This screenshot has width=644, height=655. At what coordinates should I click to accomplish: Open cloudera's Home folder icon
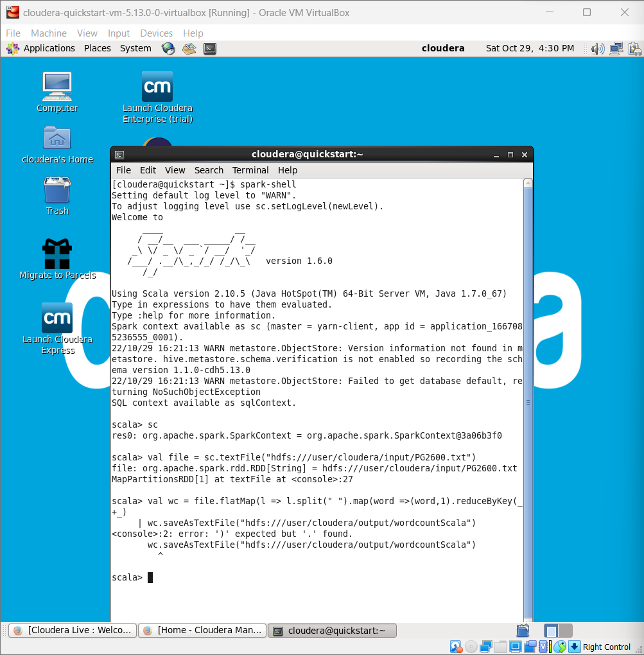click(x=57, y=144)
